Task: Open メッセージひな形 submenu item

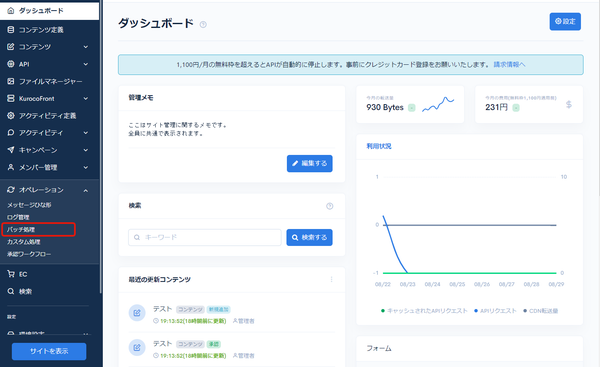Action: (x=29, y=205)
